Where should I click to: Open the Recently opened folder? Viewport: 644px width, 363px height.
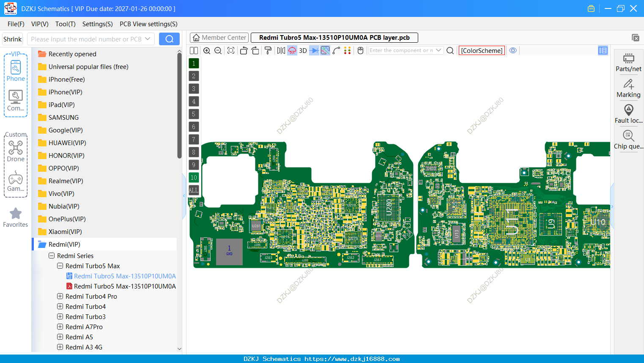tap(67, 54)
